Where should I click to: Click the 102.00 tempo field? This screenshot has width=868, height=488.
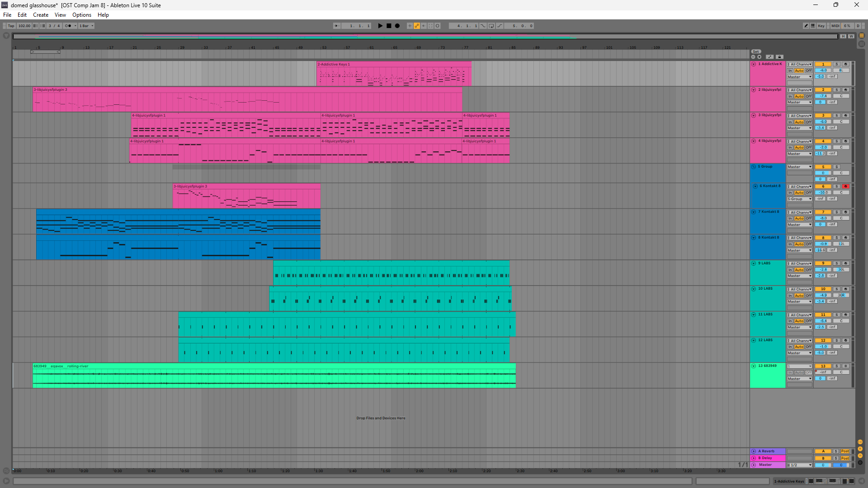coord(24,26)
